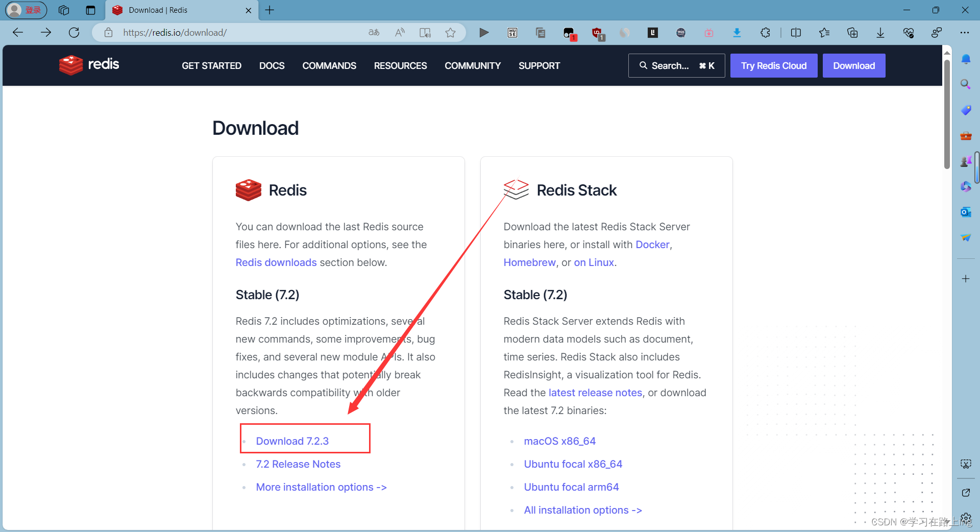Open the extensions puzzle icon
The image size is (980, 532).
(x=765, y=33)
